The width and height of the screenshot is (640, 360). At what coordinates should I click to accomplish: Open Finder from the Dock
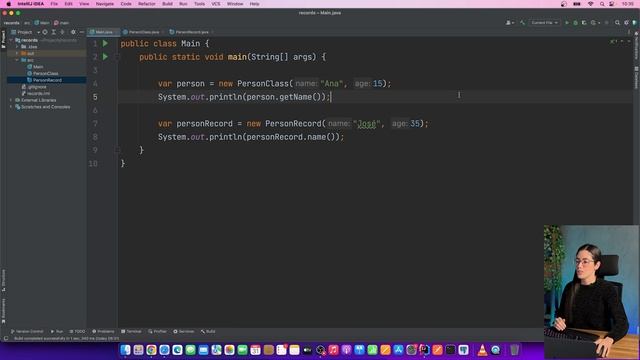pyautogui.click(x=125, y=350)
